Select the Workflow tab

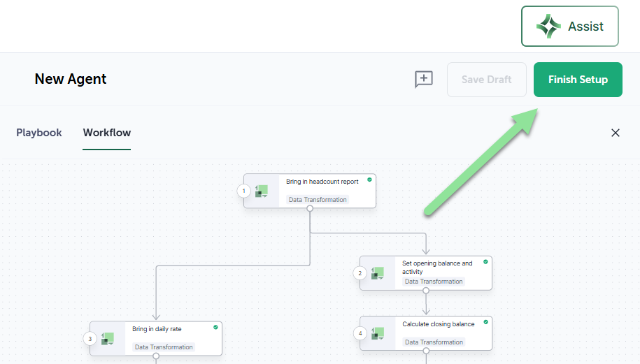tap(107, 133)
